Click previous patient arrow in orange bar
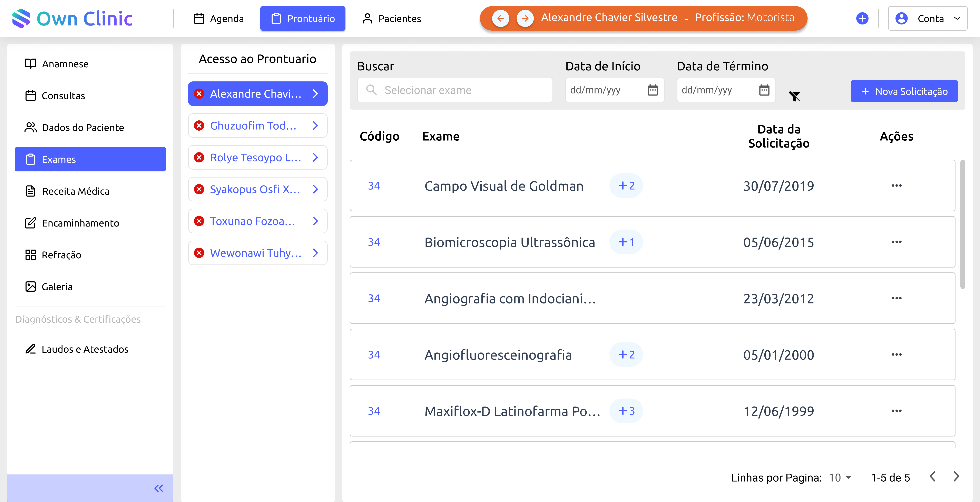Screen dimensions: 980x502 click(501, 18)
